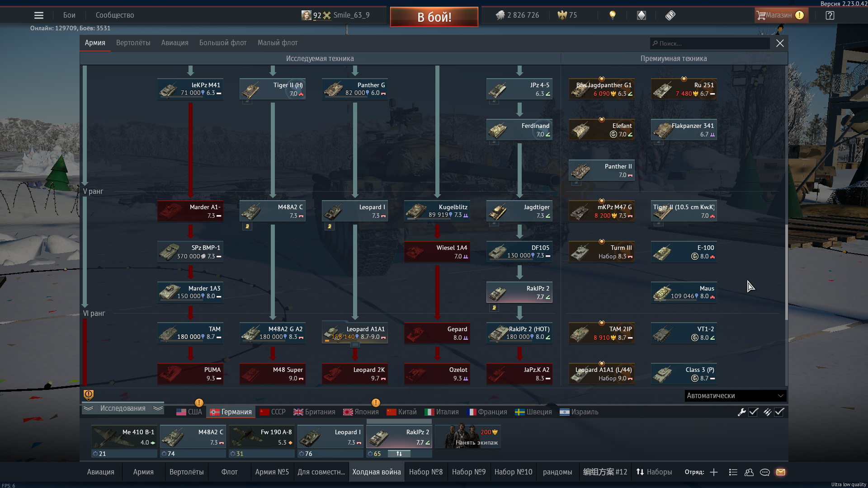Open the lightbulb hints icon

[613, 15]
